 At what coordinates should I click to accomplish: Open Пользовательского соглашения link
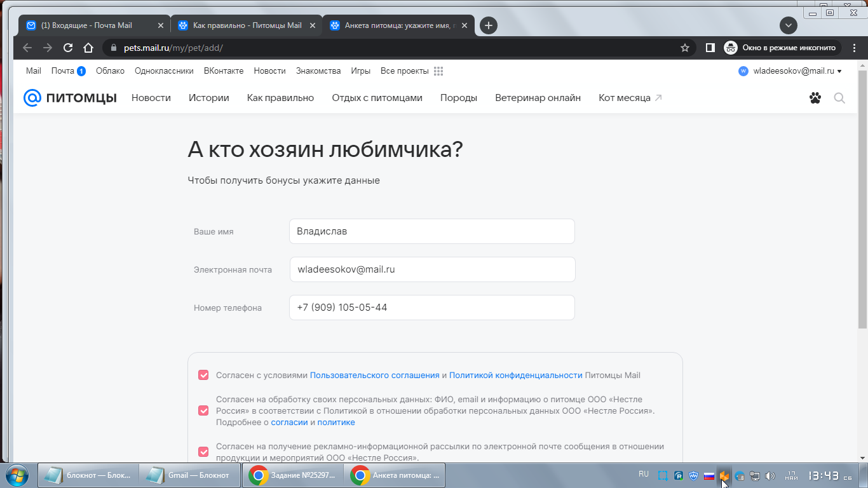point(375,376)
